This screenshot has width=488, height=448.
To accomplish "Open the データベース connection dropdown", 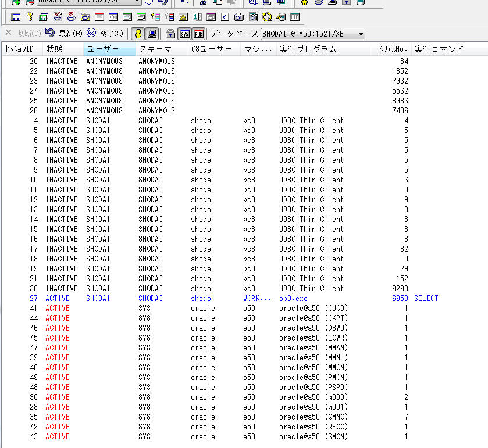I will coord(360,34).
